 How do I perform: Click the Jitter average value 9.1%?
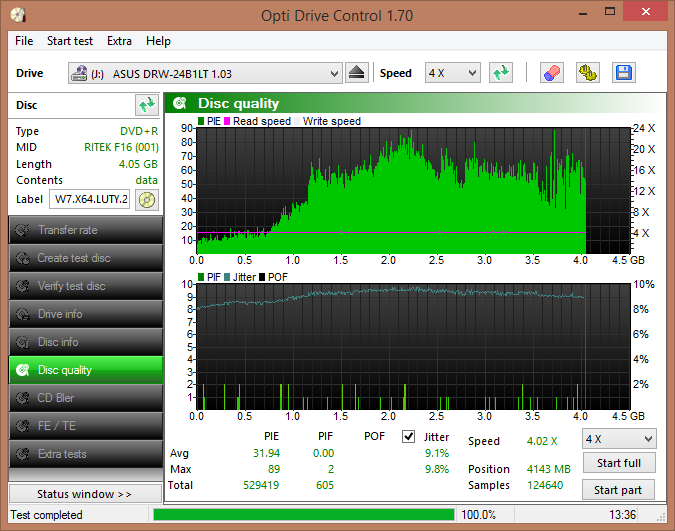click(x=437, y=453)
